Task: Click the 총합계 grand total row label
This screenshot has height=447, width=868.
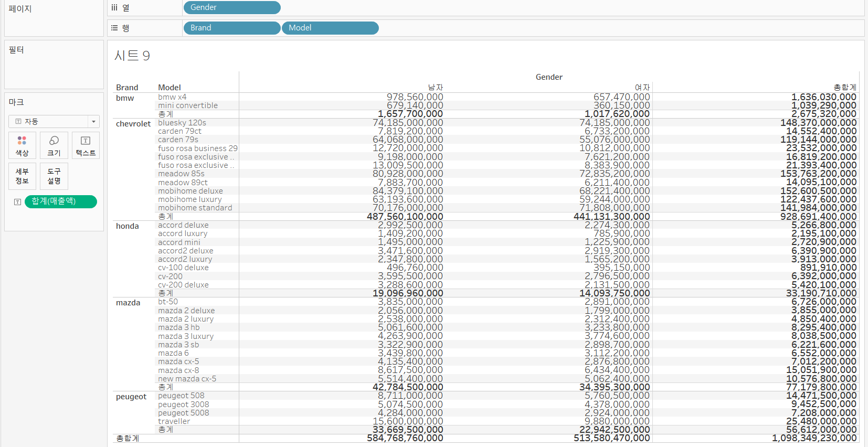Action: click(128, 438)
